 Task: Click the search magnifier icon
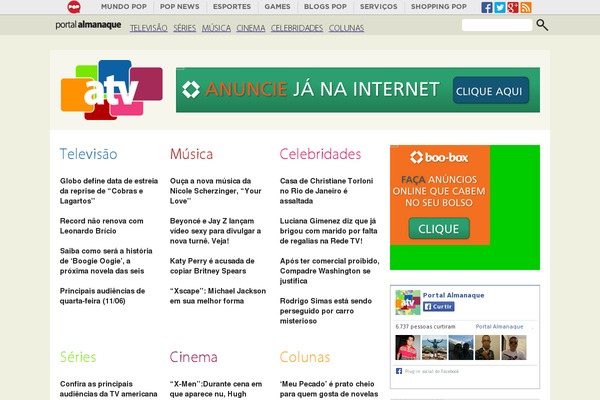[x=542, y=25]
